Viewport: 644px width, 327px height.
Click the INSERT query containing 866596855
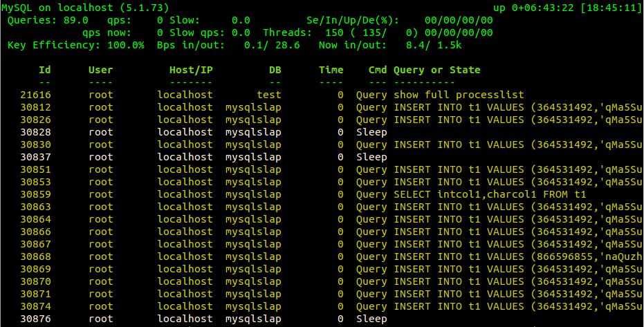pos(517,256)
